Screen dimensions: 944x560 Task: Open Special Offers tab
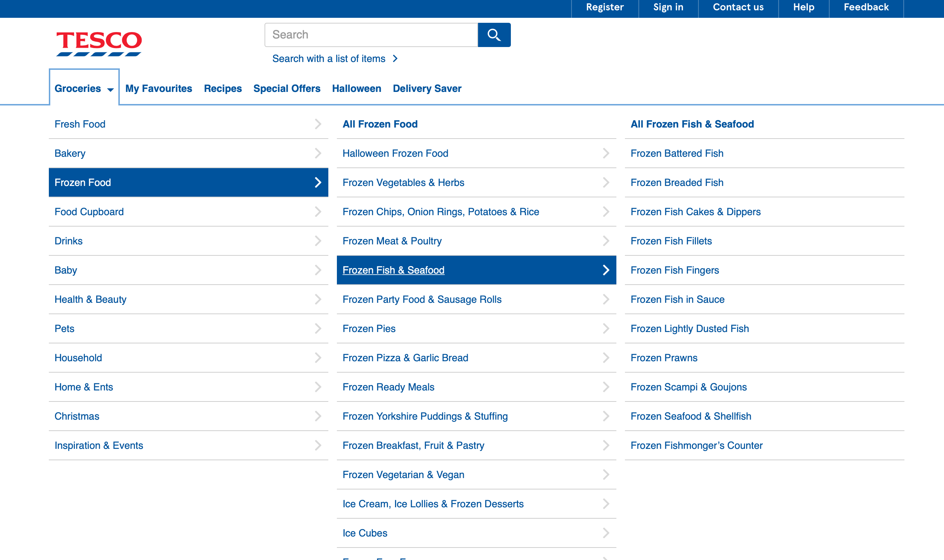(x=287, y=88)
